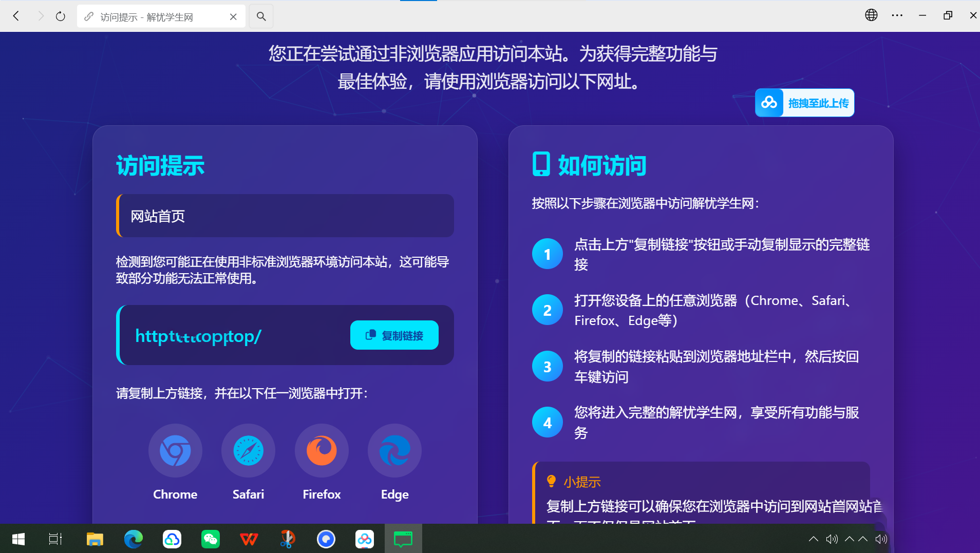This screenshot has height=553, width=980.
Task: Select the Safari icon on the webpage
Action: (248, 450)
